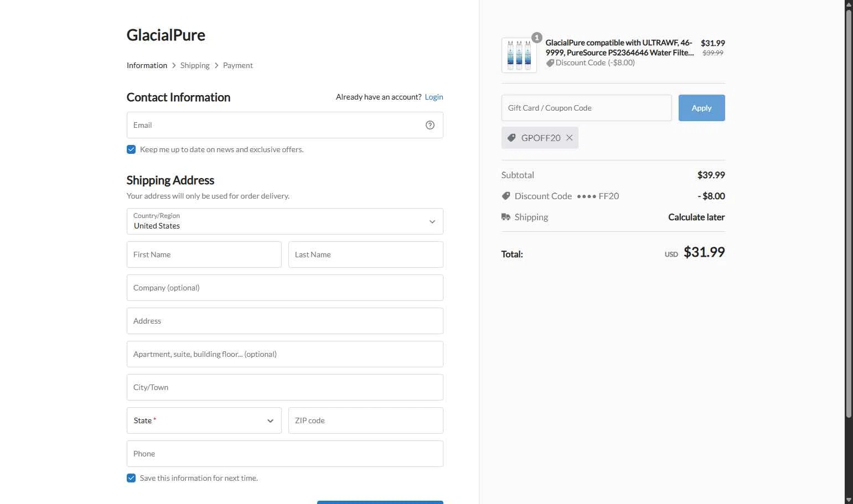Click the tag icon under product title
The image size is (853, 504).
click(x=550, y=63)
